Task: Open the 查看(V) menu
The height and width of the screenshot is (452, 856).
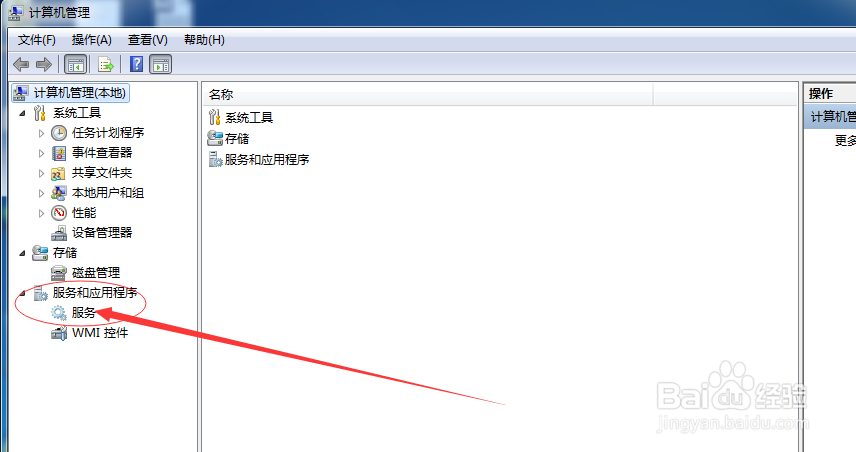Action: pos(147,40)
